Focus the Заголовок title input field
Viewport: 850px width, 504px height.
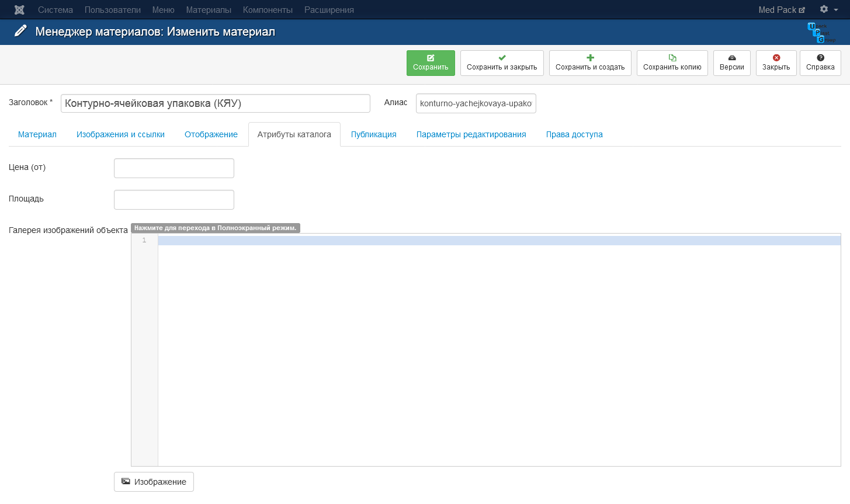(x=216, y=103)
